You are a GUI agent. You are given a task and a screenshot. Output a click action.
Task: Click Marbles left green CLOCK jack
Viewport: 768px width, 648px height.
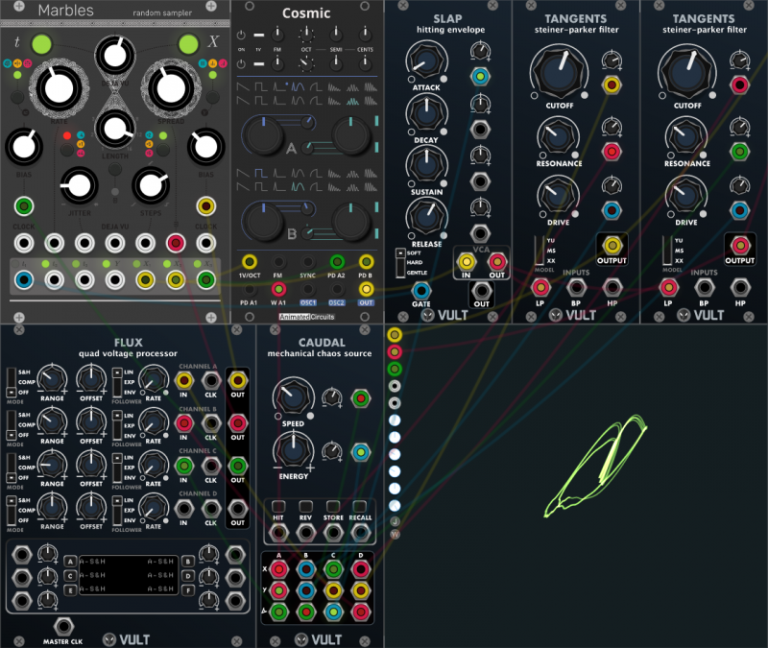(x=24, y=206)
